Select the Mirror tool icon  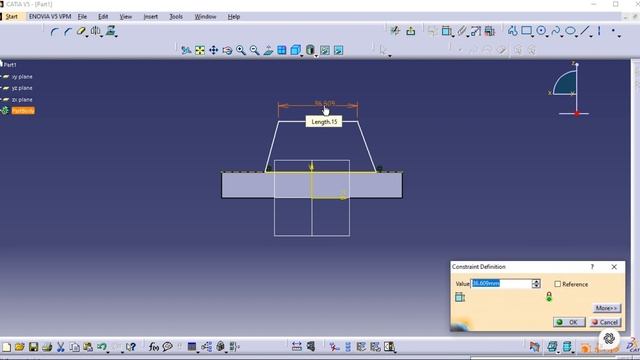coord(96,31)
